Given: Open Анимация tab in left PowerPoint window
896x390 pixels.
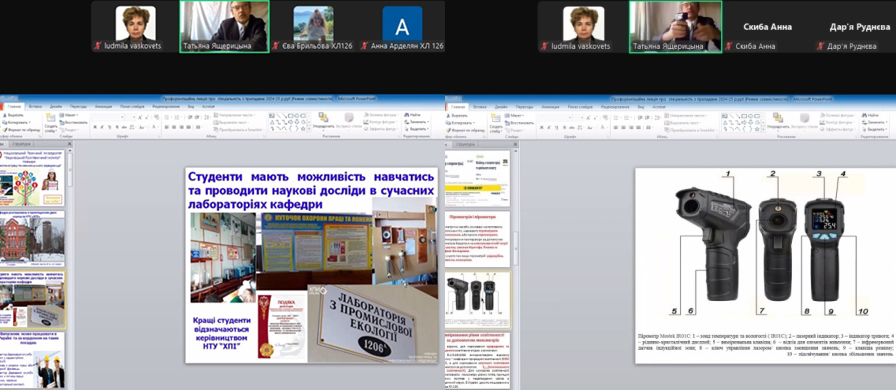Looking at the screenshot, I should click(103, 106).
